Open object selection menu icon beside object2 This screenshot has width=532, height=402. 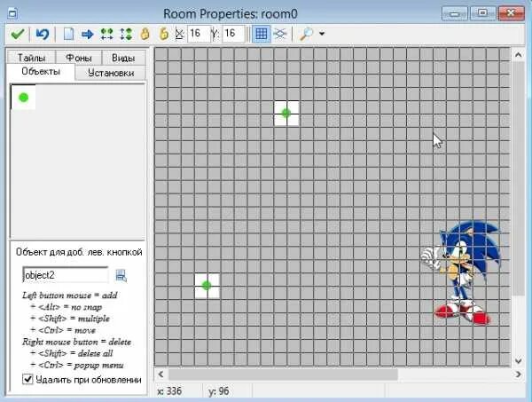(121, 275)
